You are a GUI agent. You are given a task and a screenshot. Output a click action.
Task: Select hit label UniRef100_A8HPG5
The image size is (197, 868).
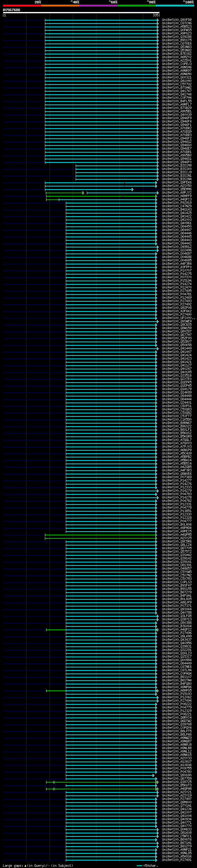pos(177,690)
